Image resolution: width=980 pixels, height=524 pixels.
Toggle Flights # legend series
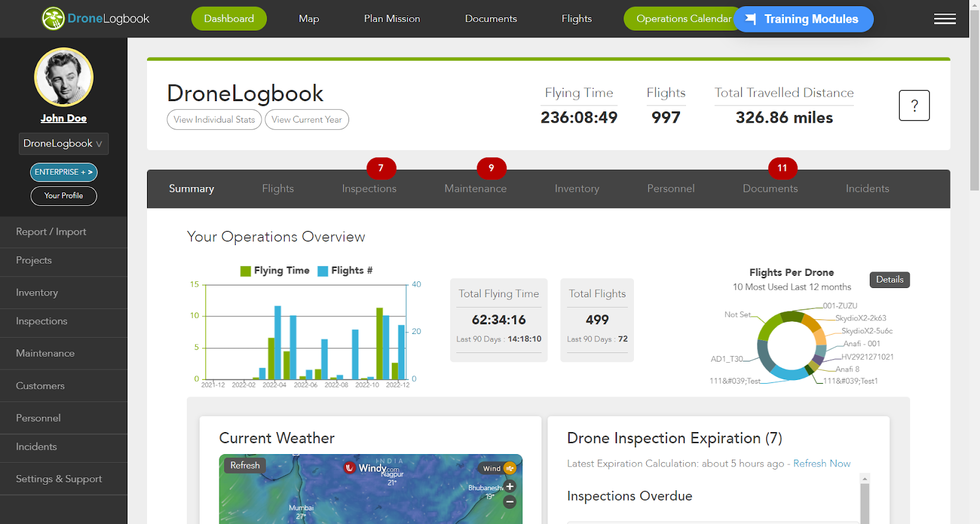click(345, 270)
